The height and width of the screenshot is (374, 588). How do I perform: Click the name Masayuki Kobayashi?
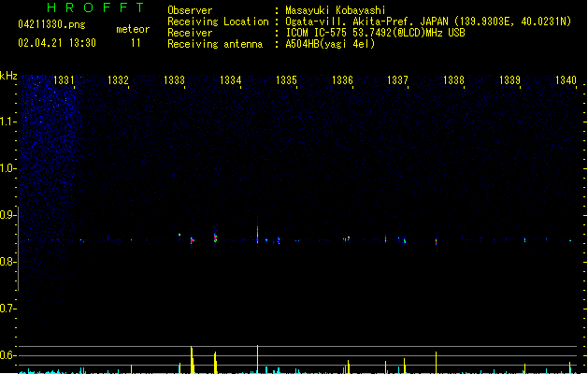[336, 10]
